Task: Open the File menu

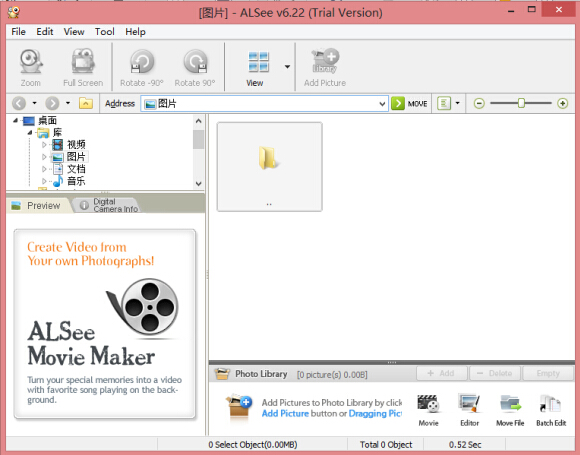Action: tap(18, 32)
